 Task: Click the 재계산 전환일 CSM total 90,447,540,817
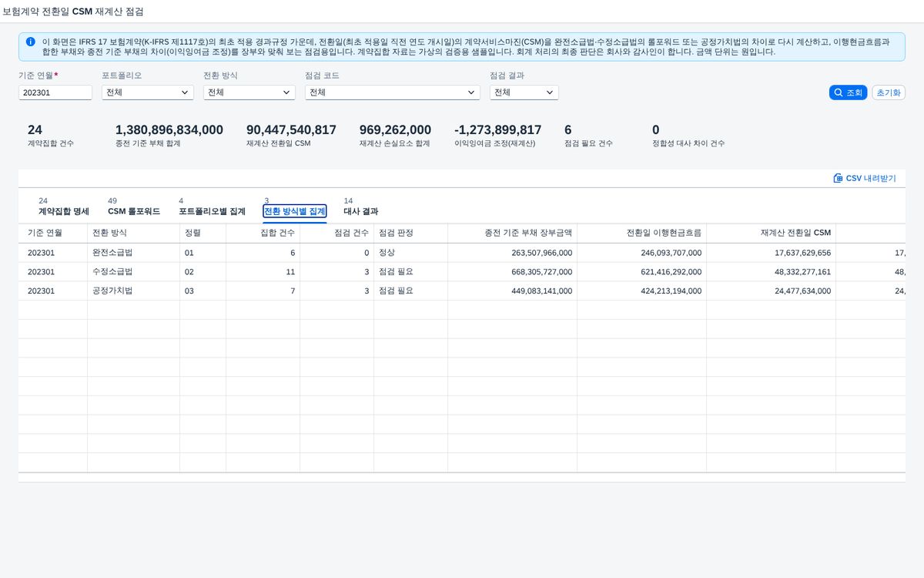pyautogui.click(x=291, y=129)
